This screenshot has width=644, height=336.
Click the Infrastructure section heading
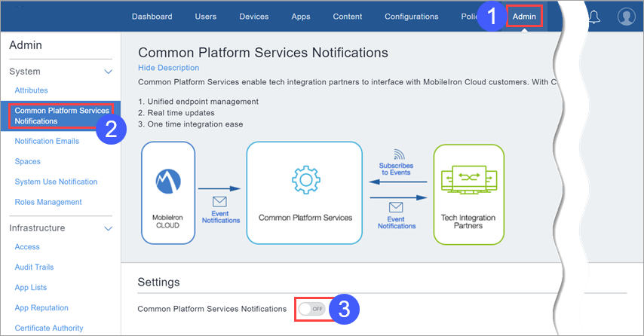coord(37,228)
